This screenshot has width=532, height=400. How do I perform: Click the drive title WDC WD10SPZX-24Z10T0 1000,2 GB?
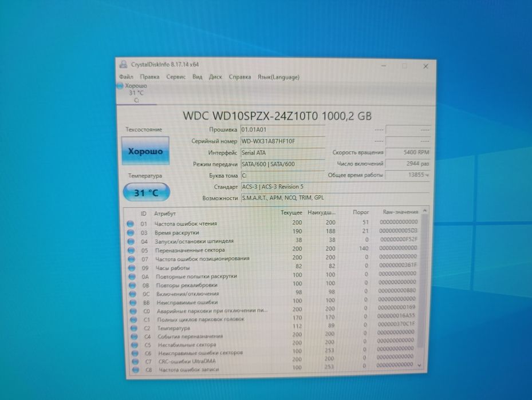click(277, 116)
